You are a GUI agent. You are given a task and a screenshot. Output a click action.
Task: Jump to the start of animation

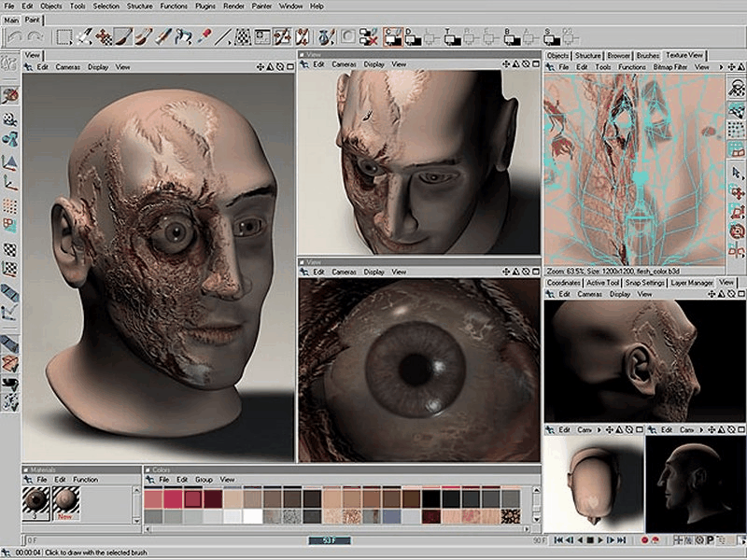click(x=558, y=540)
